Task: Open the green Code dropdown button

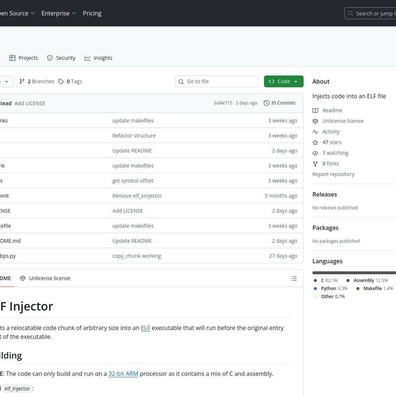Action: tap(284, 81)
